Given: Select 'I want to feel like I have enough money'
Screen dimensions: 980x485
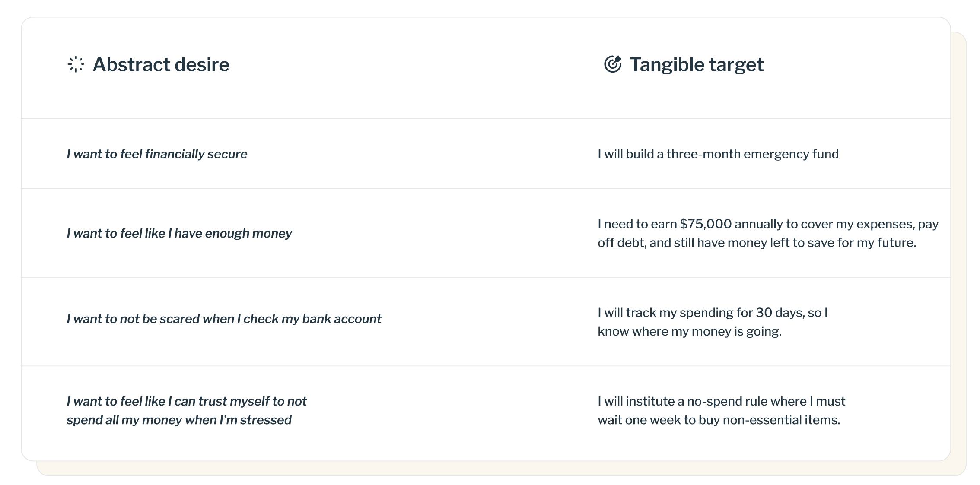Looking at the screenshot, I should point(179,234).
